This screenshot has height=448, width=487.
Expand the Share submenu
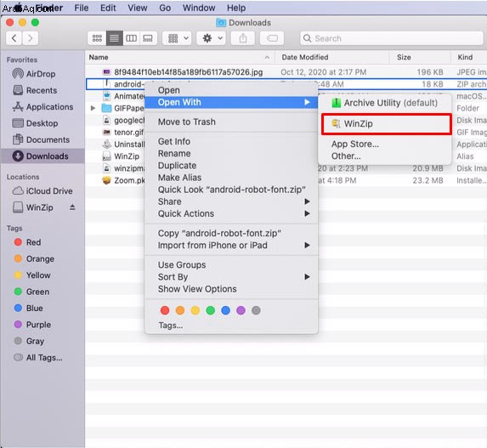[231, 201]
